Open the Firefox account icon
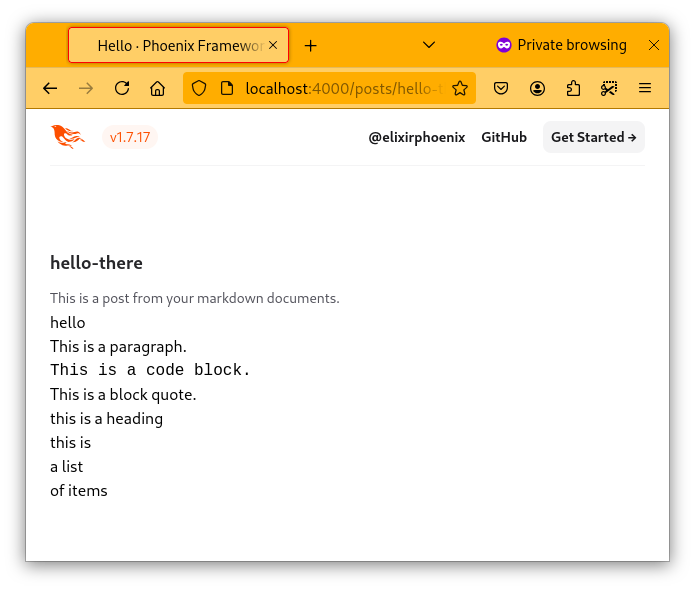The height and width of the screenshot is (590, 695). coord(538,88)
